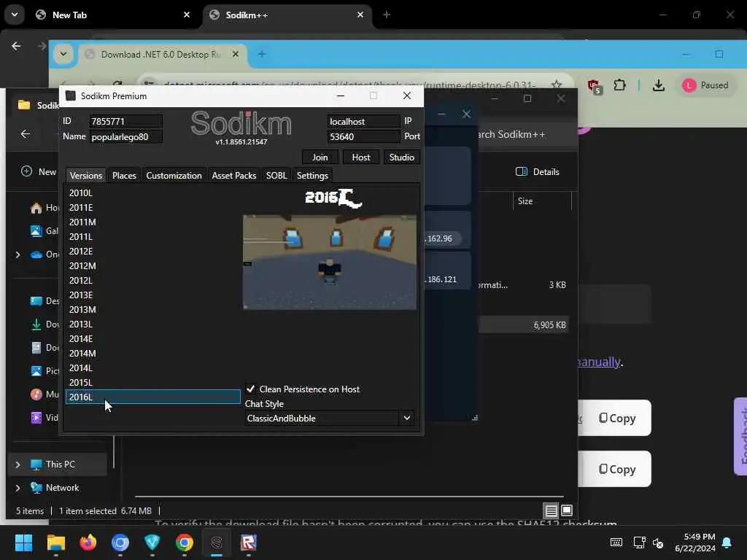This screenshot has height=560, width=747.
Task: Expand the This PC tree node
Action: tap(18, 464)
